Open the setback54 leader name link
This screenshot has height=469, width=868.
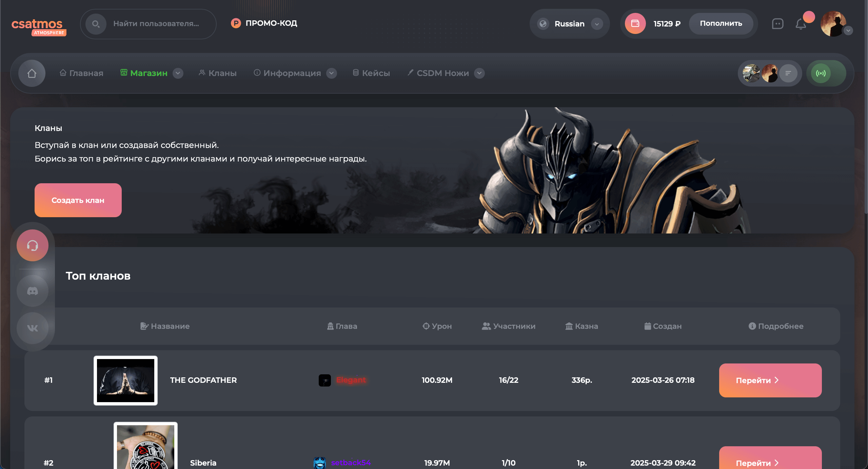pyautogui.click(x=351, y=463)
